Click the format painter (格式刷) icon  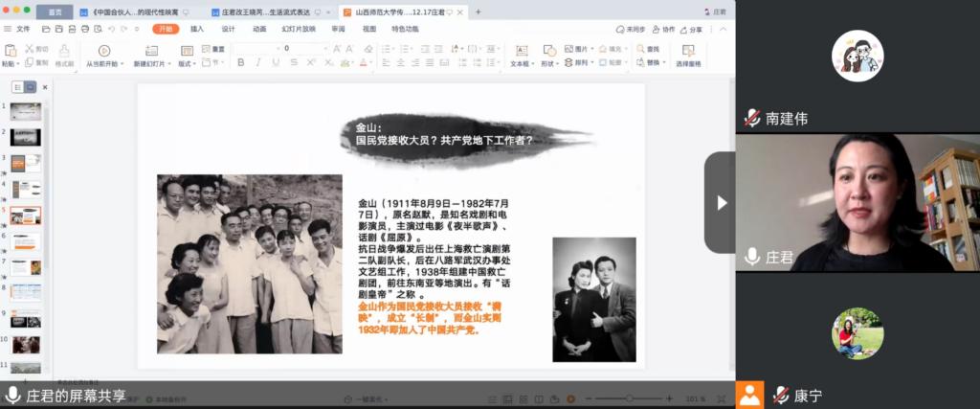64,55
